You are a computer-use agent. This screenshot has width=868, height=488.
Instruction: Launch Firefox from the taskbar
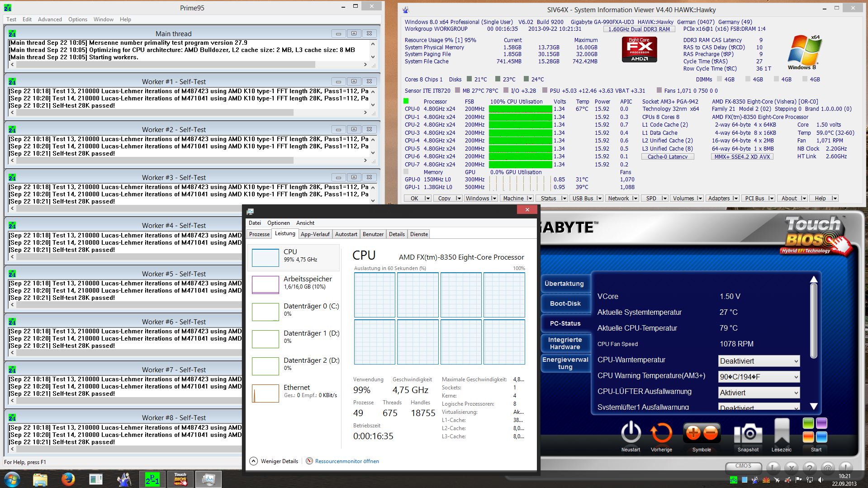tap(68, 479)
